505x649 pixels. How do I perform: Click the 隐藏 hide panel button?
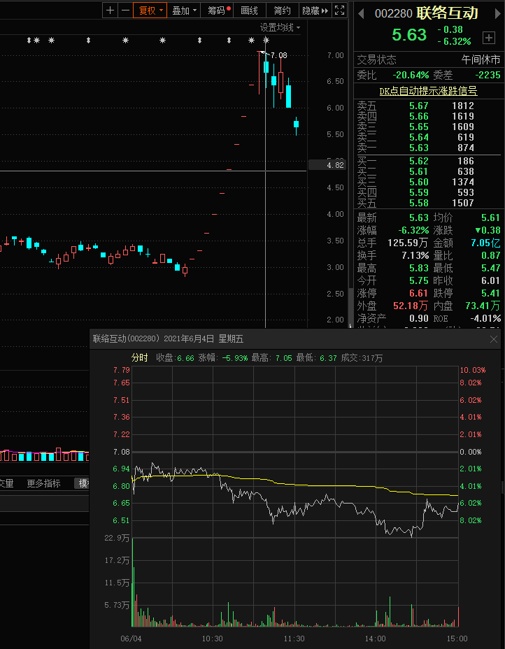315,10
